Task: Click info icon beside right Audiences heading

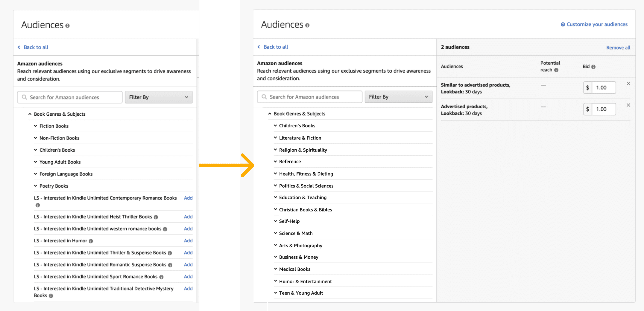Action: click(x=307, y=25)
